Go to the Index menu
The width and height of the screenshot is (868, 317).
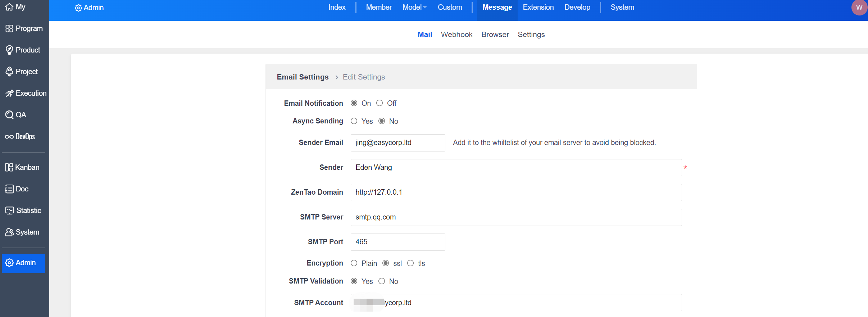(337, 7)
